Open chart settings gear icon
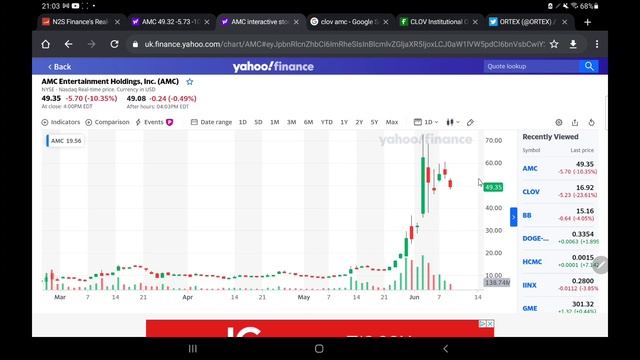 pos(559,122)
